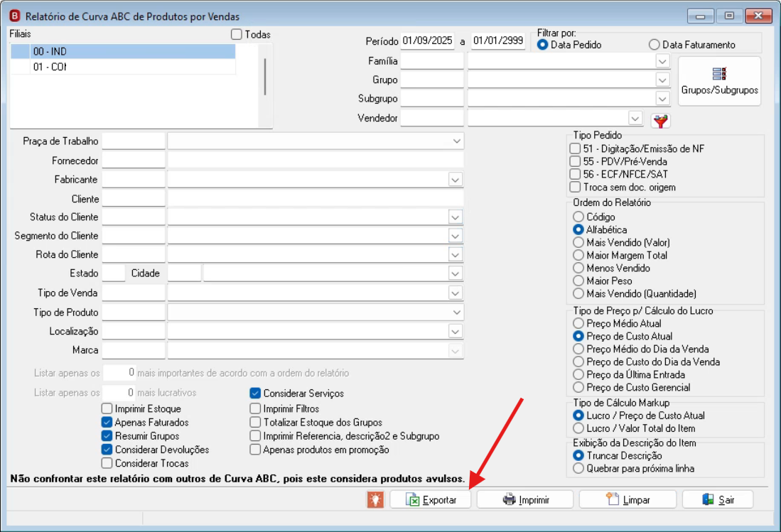Screen dimensions: 781x532
Task: Focus the Fornecedor code field
Action: tap(134, 161)
